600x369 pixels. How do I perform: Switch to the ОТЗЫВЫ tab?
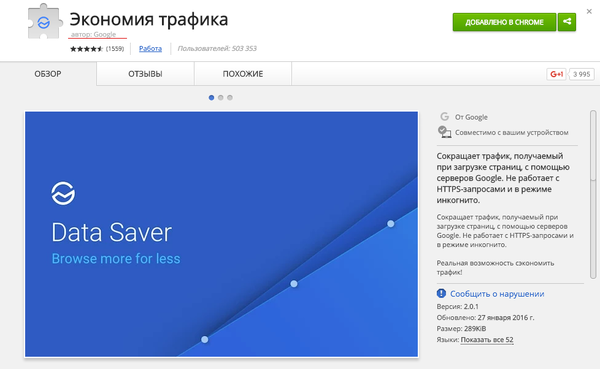[145, 74]
